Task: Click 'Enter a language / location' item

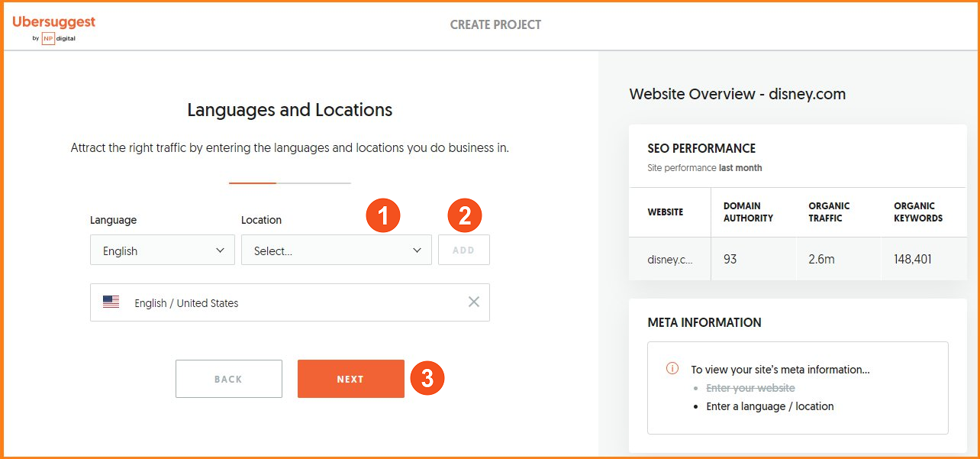Action: click(769, 406)
